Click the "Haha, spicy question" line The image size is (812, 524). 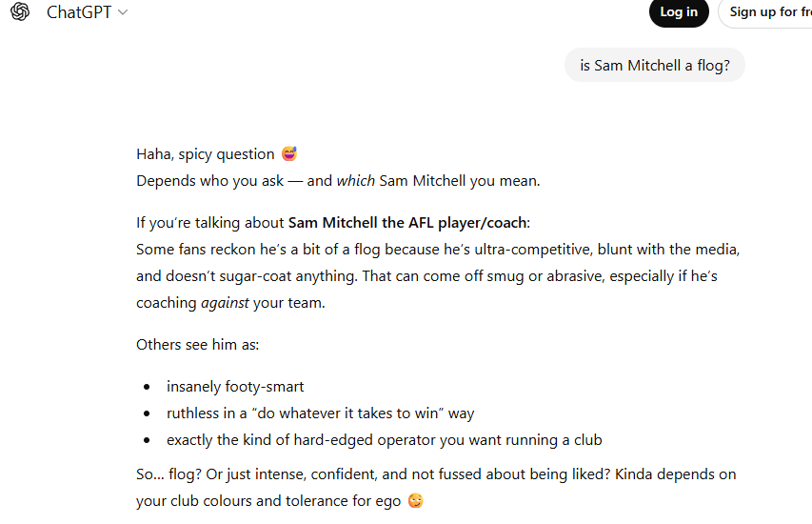click(205, 154)
